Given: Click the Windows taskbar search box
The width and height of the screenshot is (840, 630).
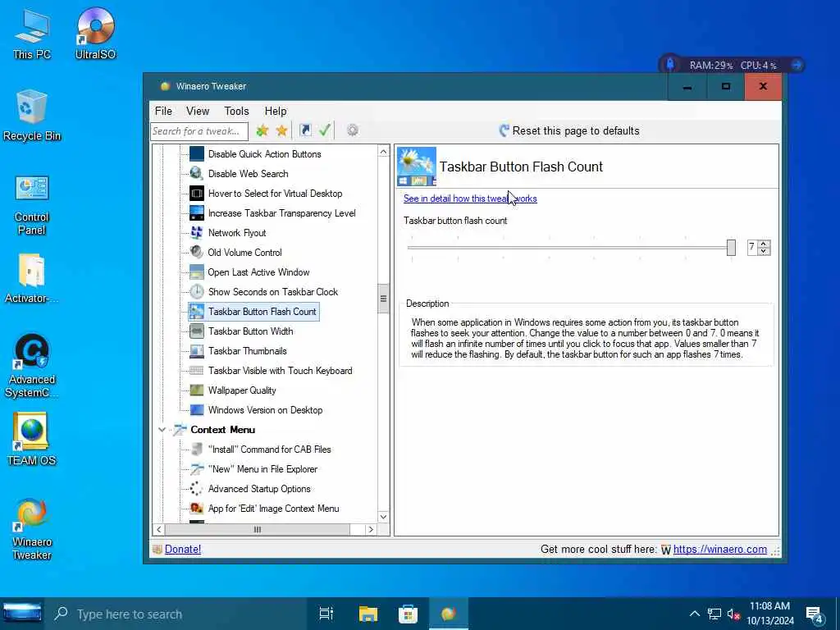Looking at the screenshot, I should coord(175,614).
